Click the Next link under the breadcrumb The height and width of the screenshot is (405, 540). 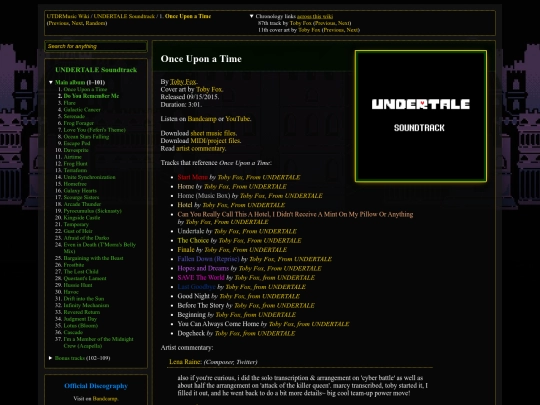[77, 23]
